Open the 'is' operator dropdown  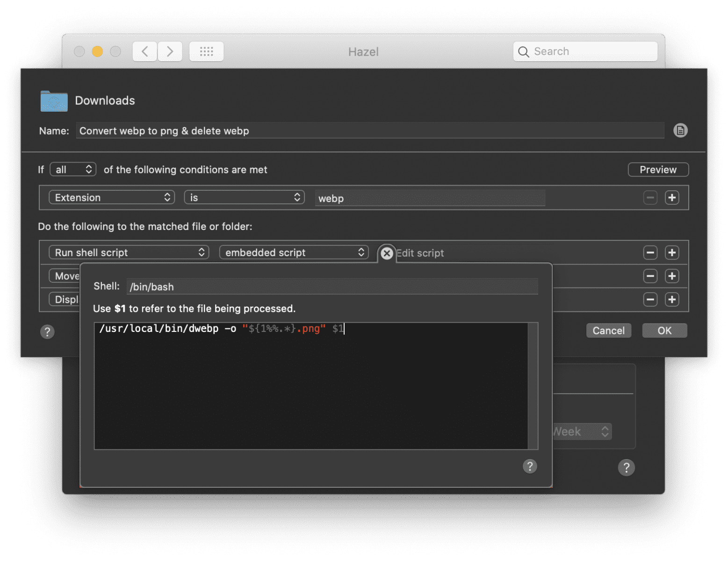pyautogui.click(x=244, y=197)
